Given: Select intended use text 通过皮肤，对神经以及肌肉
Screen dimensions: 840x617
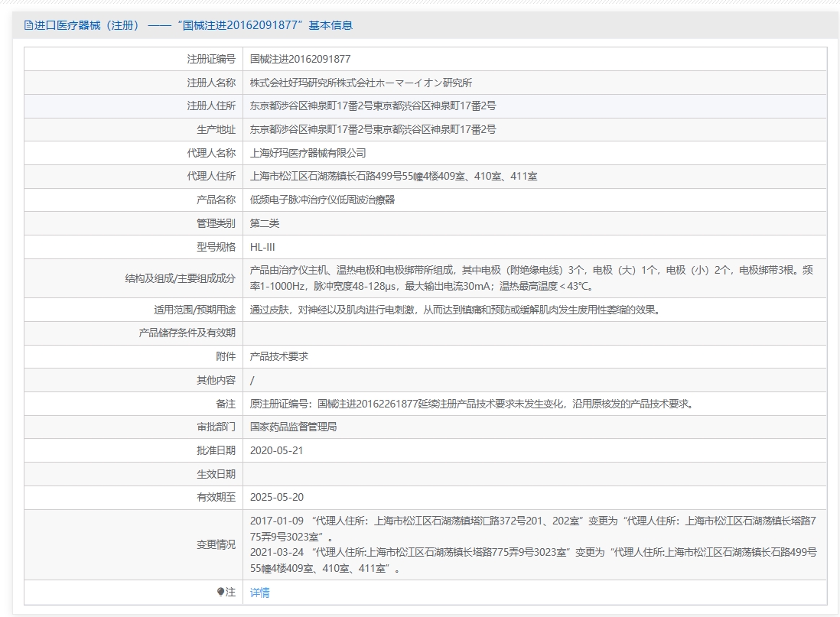Looking at the screenshot, I should pyautogui.click(x=455, y=310).
